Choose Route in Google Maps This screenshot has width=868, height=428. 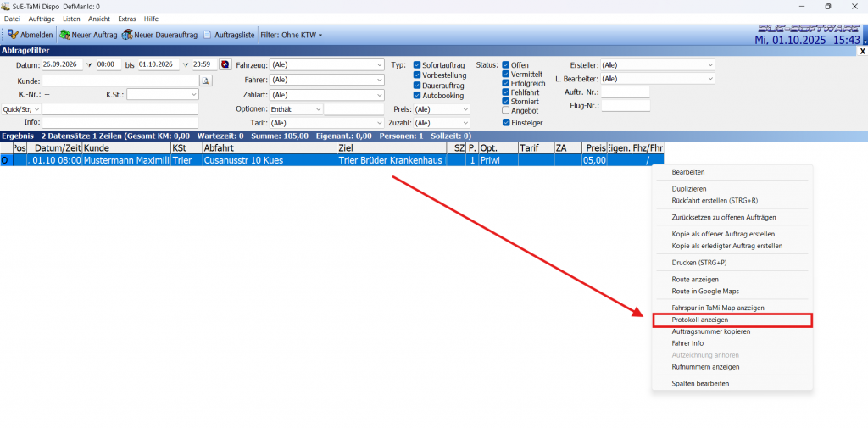point(705,291)
